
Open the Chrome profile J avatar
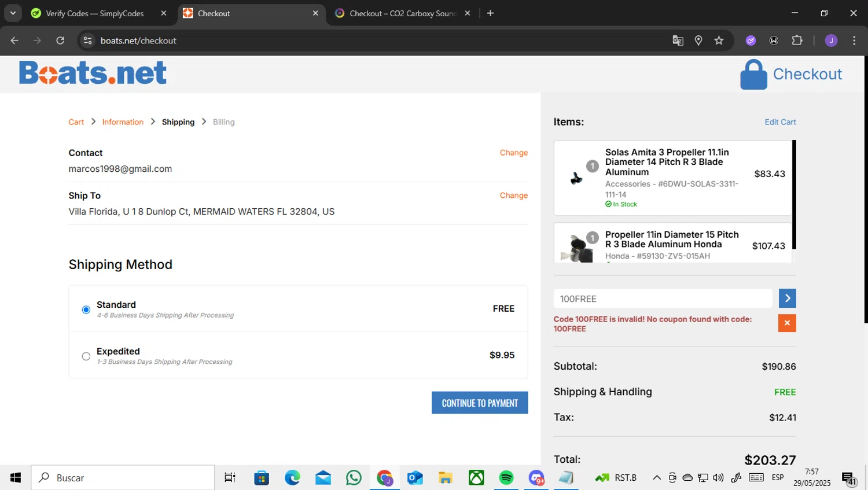831,40
